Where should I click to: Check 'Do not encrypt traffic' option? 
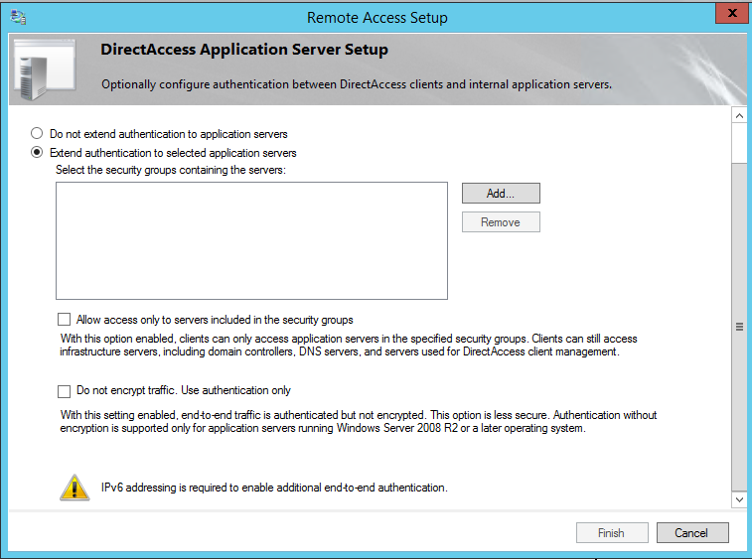(x=64, y=391)
